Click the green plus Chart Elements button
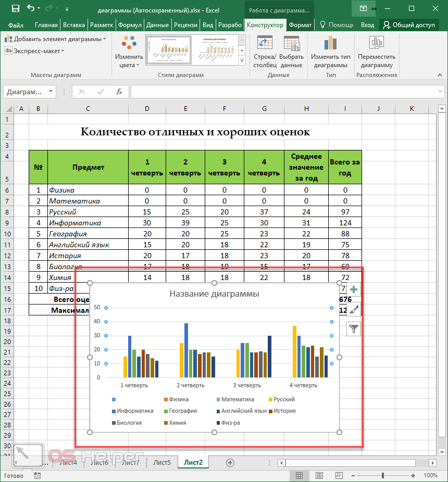 354,290
